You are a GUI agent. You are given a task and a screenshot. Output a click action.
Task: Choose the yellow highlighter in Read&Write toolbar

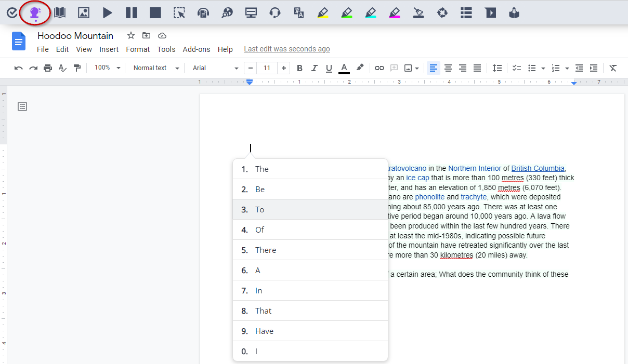coord(323,13)
